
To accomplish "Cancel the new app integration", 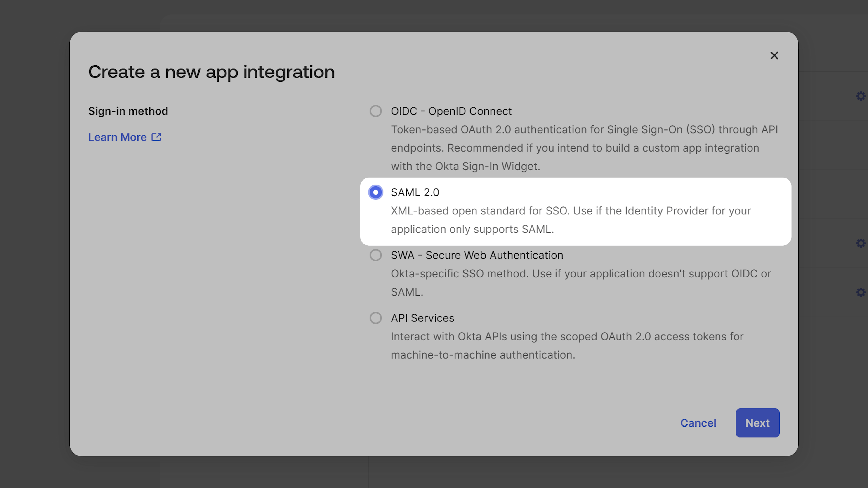I will point(698,423).
